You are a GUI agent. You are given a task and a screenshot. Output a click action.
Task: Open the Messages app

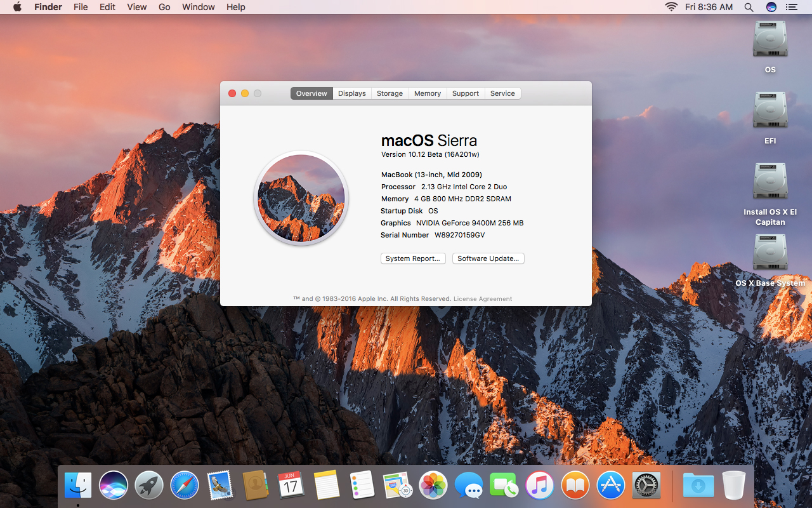click(468, 485)
